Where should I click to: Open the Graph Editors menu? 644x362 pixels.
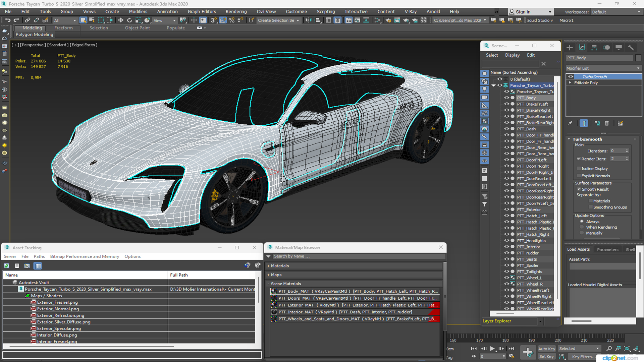(202, 11)
